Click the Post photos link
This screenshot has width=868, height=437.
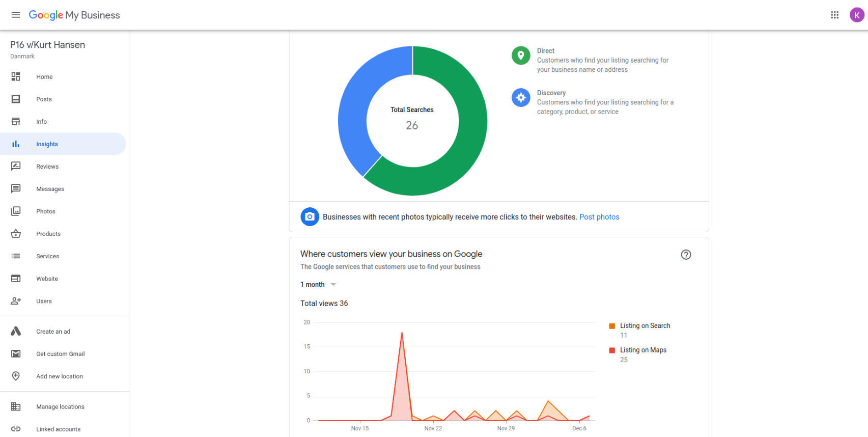click(x=599, y=217)
